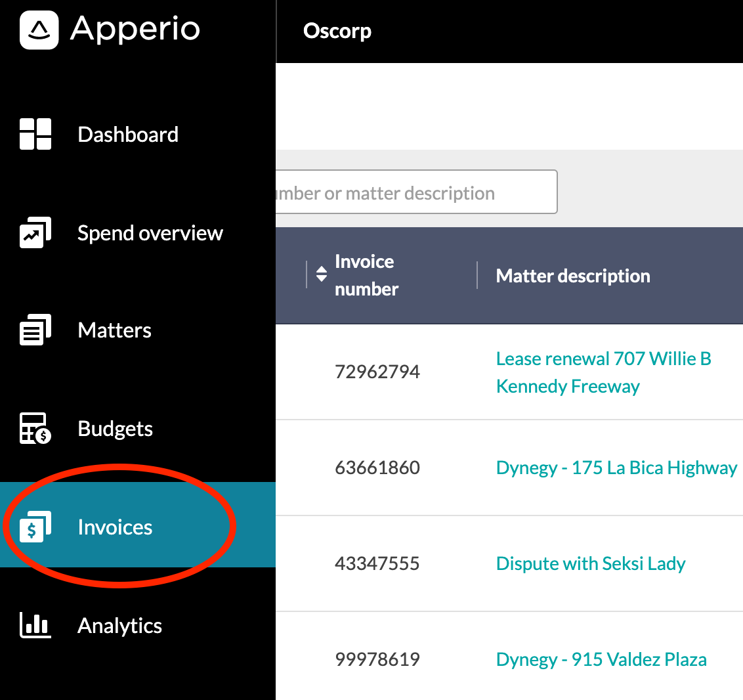The height and width of the screenshot is (700, 743).
Task: Click the Analytics bar chart icon
Action: point(35,624)
